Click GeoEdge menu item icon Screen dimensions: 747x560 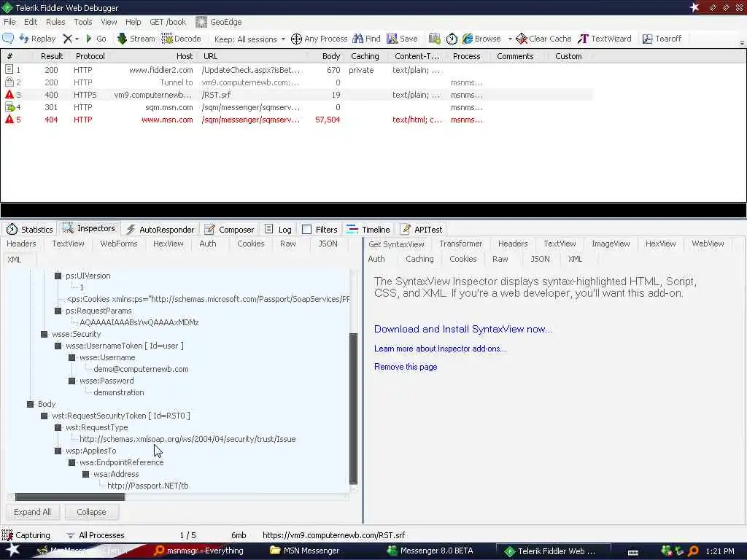(x=201, y=22)
